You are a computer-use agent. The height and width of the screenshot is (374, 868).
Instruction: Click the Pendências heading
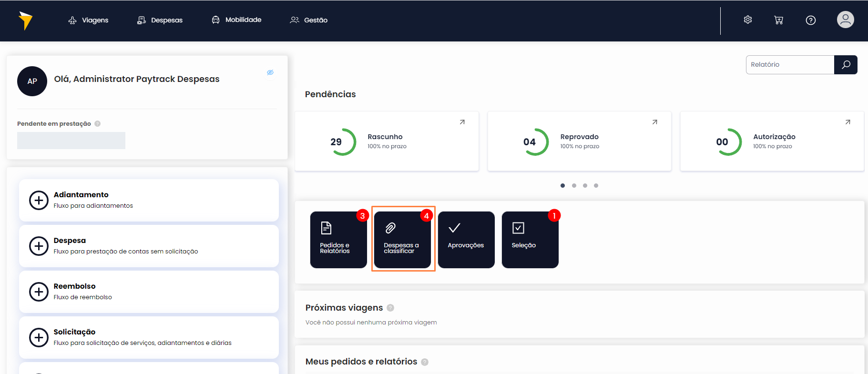(330, 94)
